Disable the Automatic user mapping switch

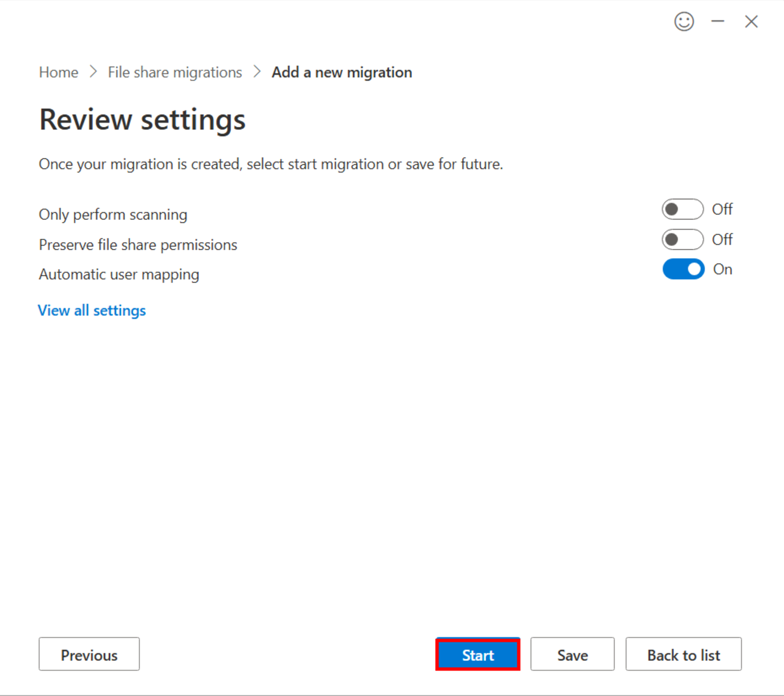click(683, 269)
